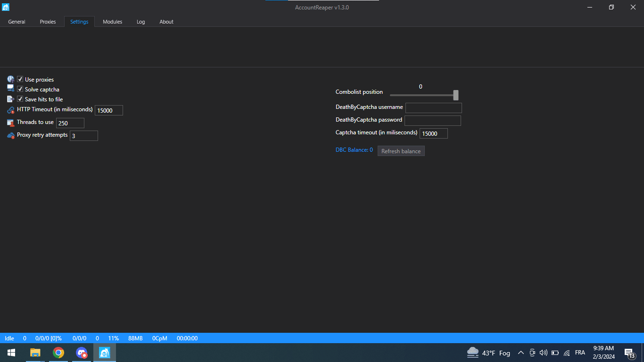Click the Refresh balance button
644x362 pixels.
[401, 151]
